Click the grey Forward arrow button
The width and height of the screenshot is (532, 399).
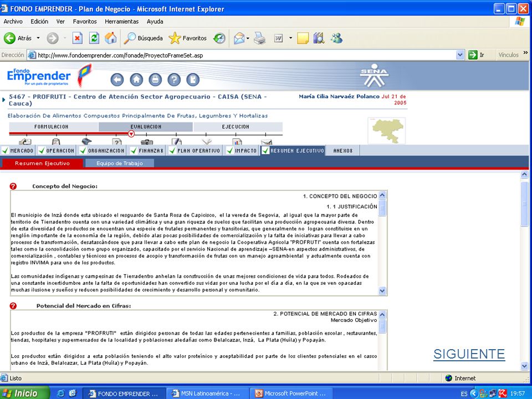[x=53, y=38]
